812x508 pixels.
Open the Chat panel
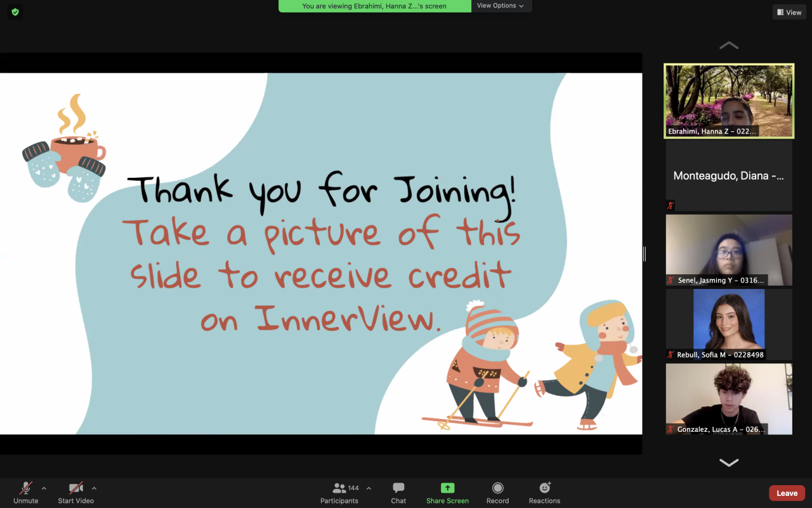pos(398,492)
